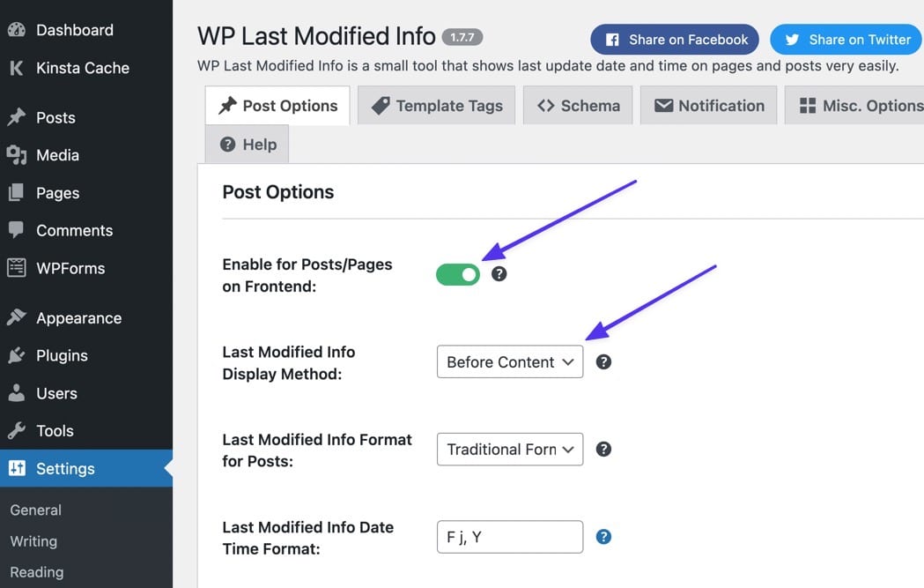Viewport: 924px width, 588px height.
Task: Click the Media library icon
Action: tap(16, 155)
